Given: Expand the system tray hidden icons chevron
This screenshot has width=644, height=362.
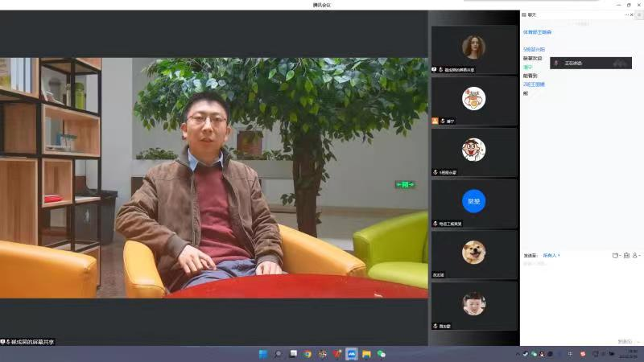Looking at the screenshot, I should tap(517, 354).
